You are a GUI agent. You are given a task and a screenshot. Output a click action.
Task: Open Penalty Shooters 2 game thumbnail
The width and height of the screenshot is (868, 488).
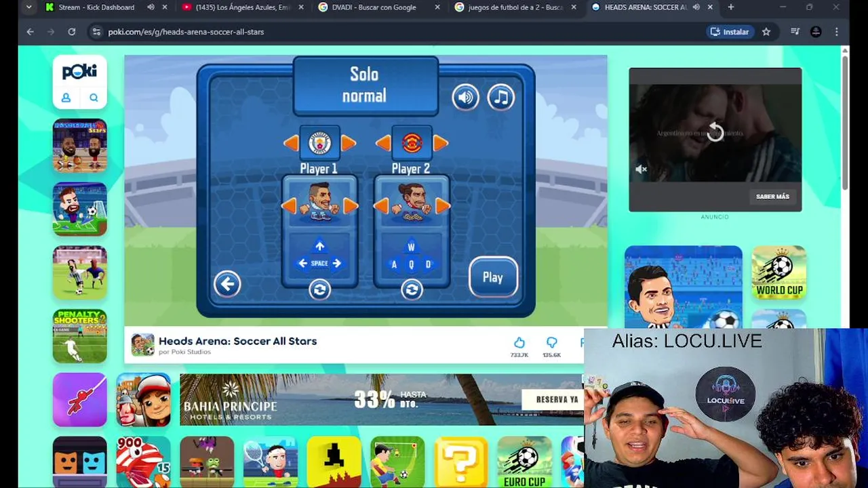(80, 336)
